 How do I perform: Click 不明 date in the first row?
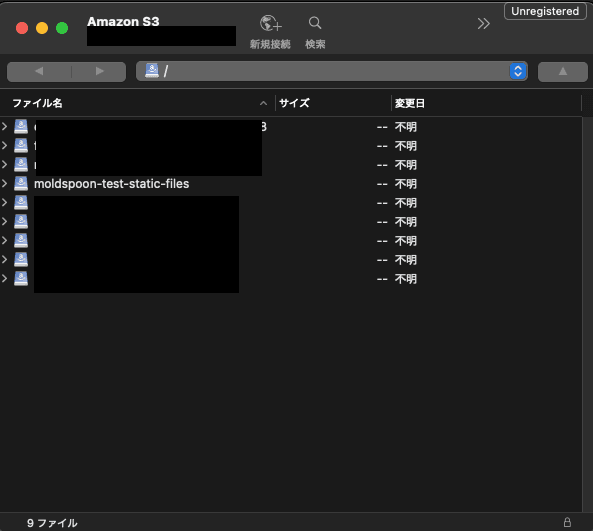(x=405, y=127)
